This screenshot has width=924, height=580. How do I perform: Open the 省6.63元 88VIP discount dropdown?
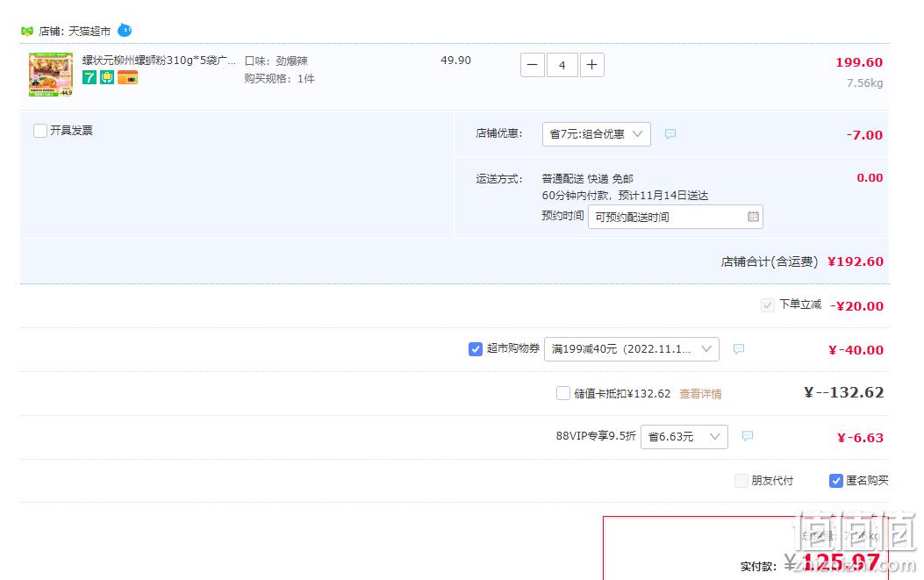tap(684, 437)
